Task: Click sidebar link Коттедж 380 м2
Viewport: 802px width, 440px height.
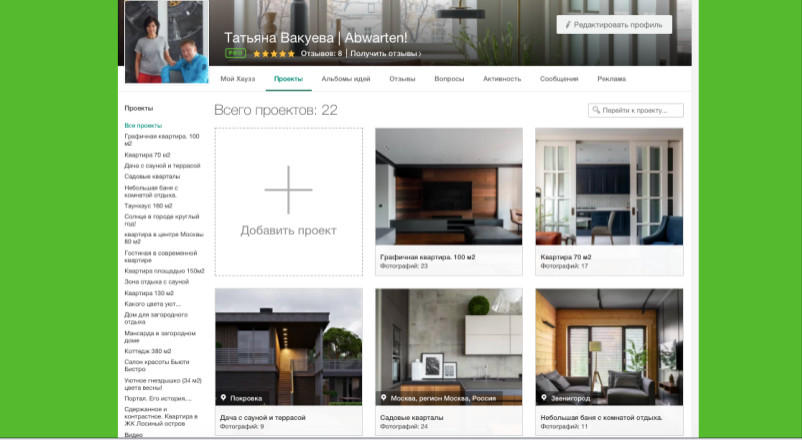Action: click(x=148, y=351)
